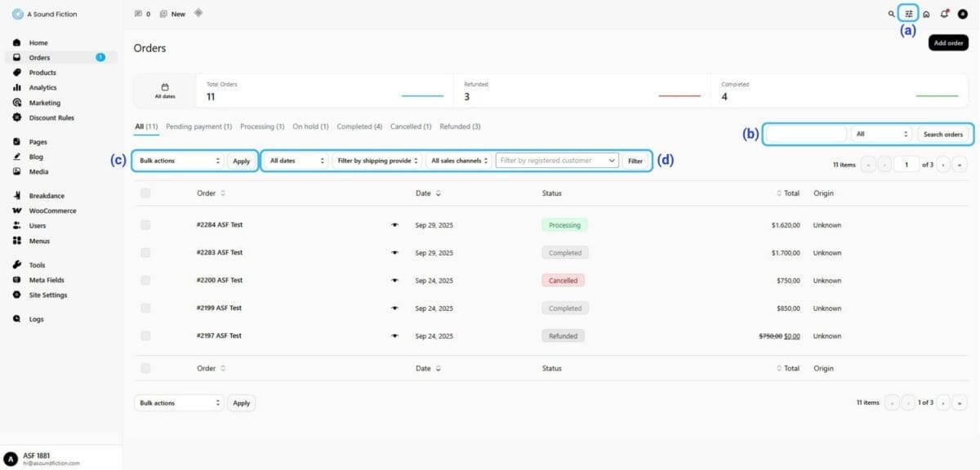Preview order #2284 with the eye icon
This screenshot has width=980, height=470.
[x=394, y=225]
